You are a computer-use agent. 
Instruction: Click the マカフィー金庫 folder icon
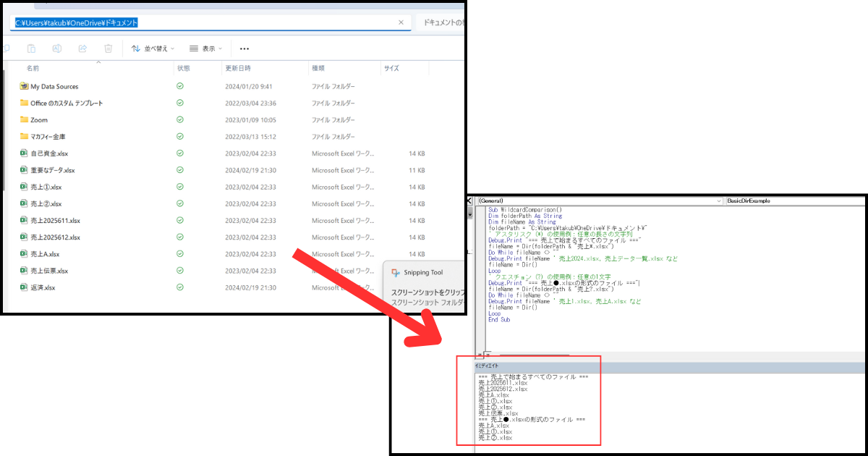(24, 136)
